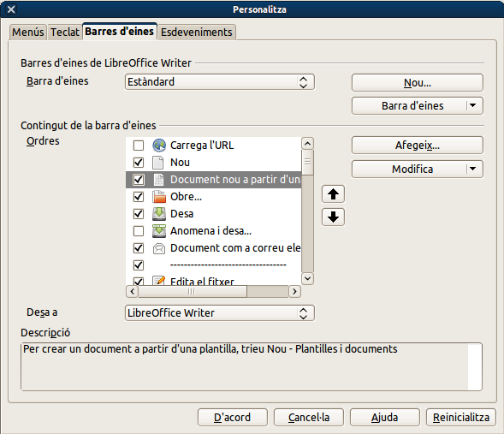Confirm with the D'acord button
The width and height of the screenshot is (504, 434).
(x=233, y=417)
